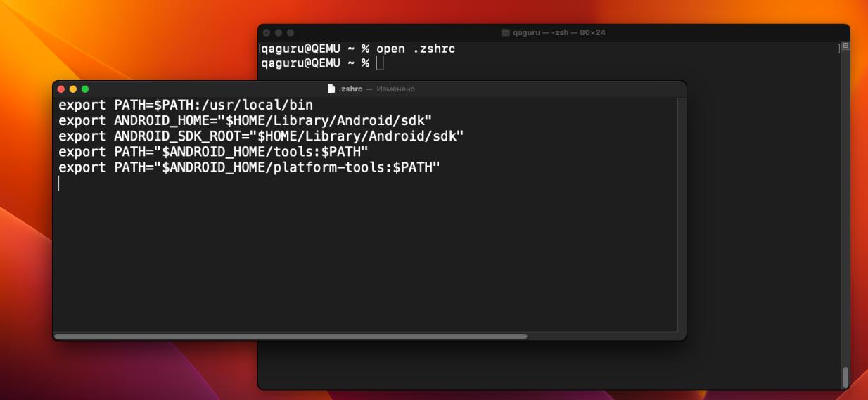Click the ANDROID_SDK_ROOT export line
Viewport: 868px width, 400px height.
(x=261, y=136)
